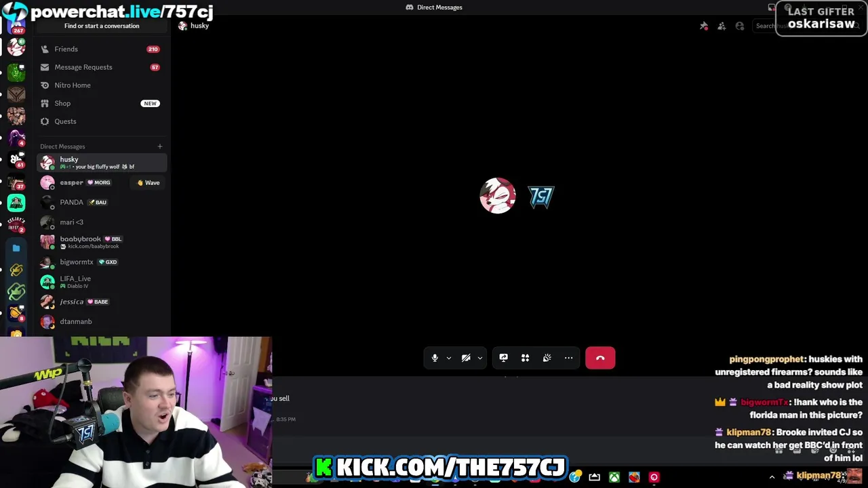Open the mari <3 direct message
The height and width of the screenshot is (488, 868).
click(102, 222)
